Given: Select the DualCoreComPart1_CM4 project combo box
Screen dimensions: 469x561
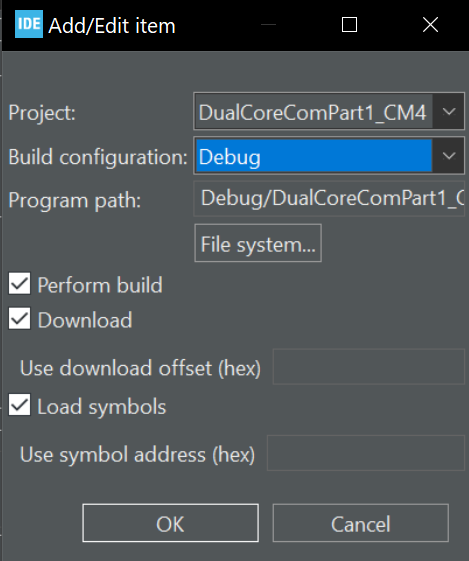Looking at the screenshot, I should (329, 112).
